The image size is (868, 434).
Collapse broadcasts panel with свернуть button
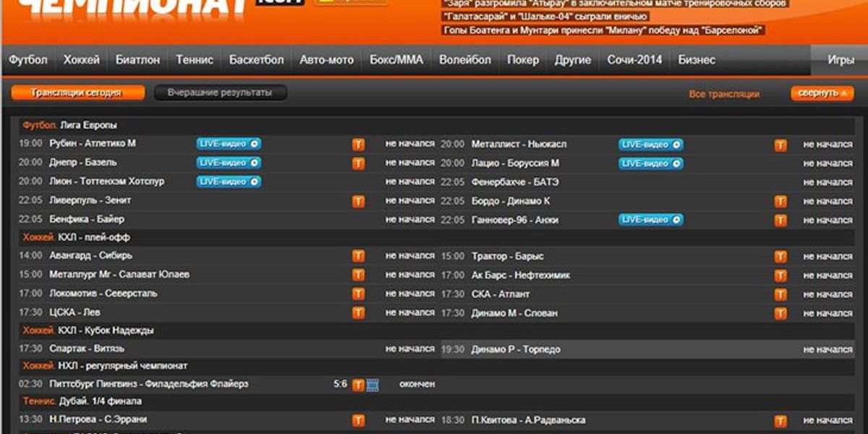[x=822, y=93]
